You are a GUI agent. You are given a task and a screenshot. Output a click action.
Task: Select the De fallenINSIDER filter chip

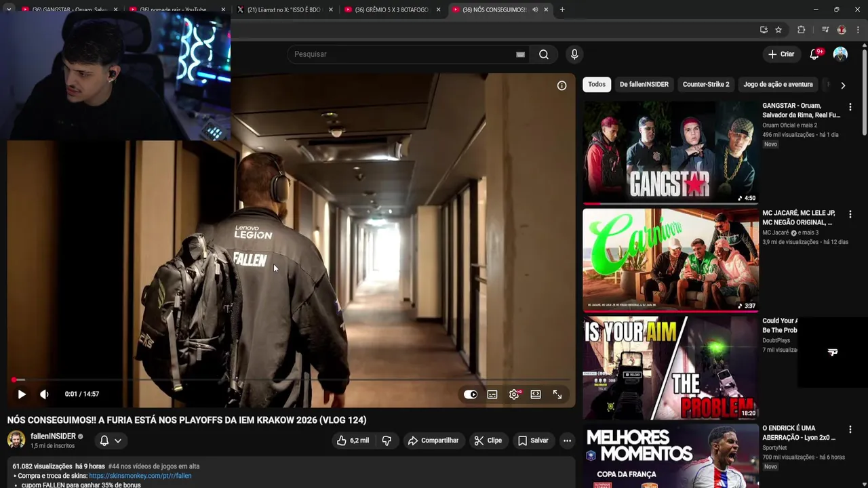[644, 85]
